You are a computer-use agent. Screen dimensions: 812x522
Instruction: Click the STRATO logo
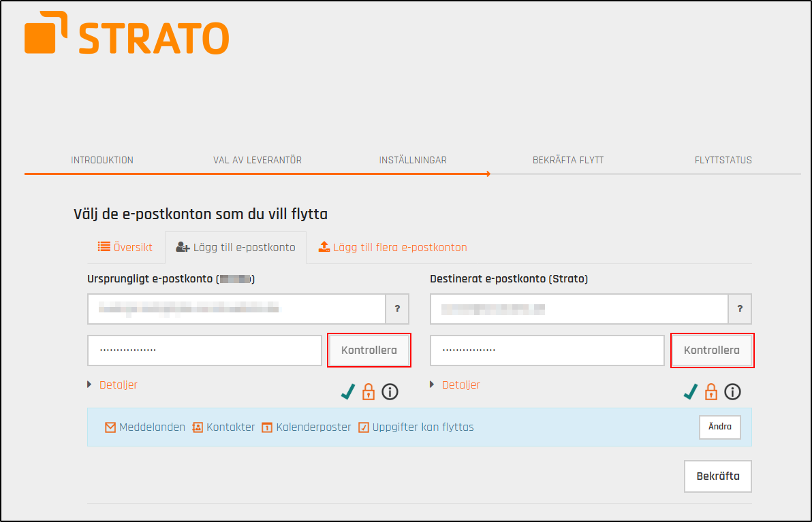pyautogui.click(x=126, y=34)
